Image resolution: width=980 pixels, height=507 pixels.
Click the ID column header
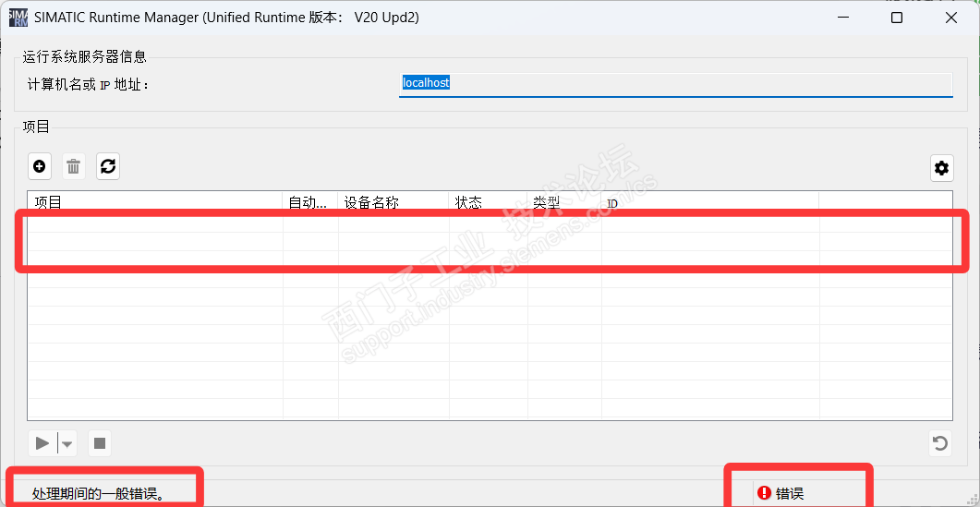point(710,202)
